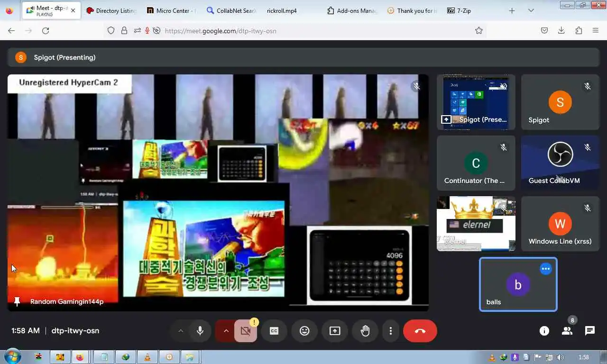Image resolution: width=607 pixels, height=364 pixels.
Task: Select the Continuator participant tile
Action: coord(476,163)
